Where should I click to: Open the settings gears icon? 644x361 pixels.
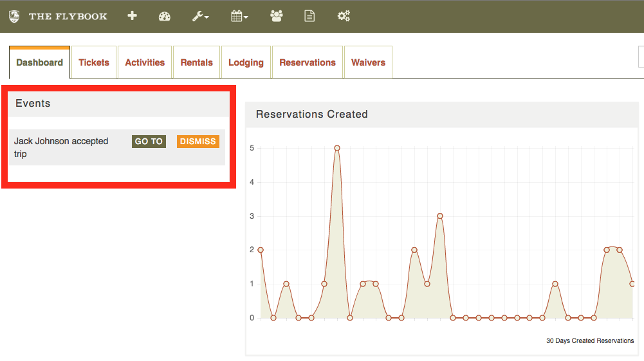pos(344,16)
